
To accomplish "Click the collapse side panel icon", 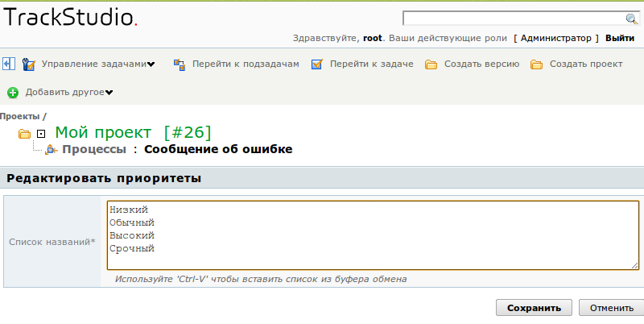I will 9,64.
